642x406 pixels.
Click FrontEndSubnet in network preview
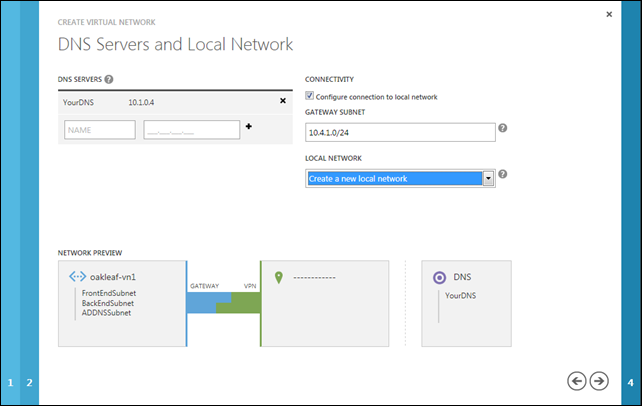(x=109, y=293)
